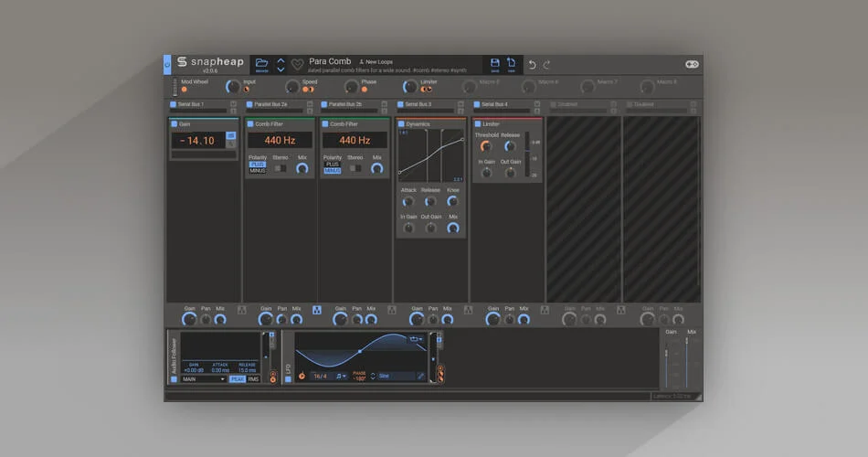Click the Macro 8 knob
Screen dimensions: 868x457
click(x=647, y=87)
